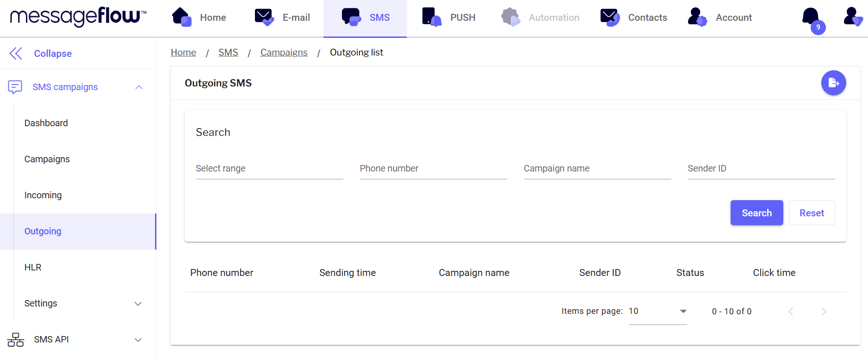Image resolution: width=868 pixels, height=361 pixels.
Task: Click the notifications bell icon
Action: (x=811, y=17)
